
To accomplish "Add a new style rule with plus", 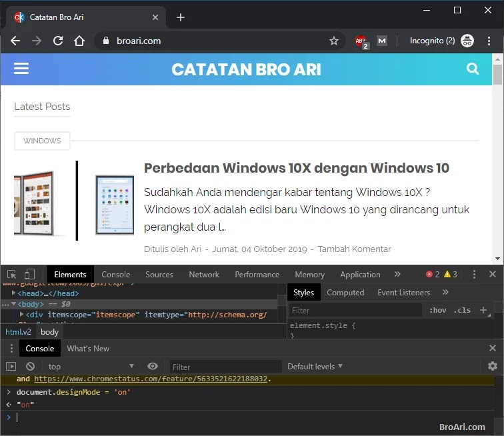I will tap(483, 310).
